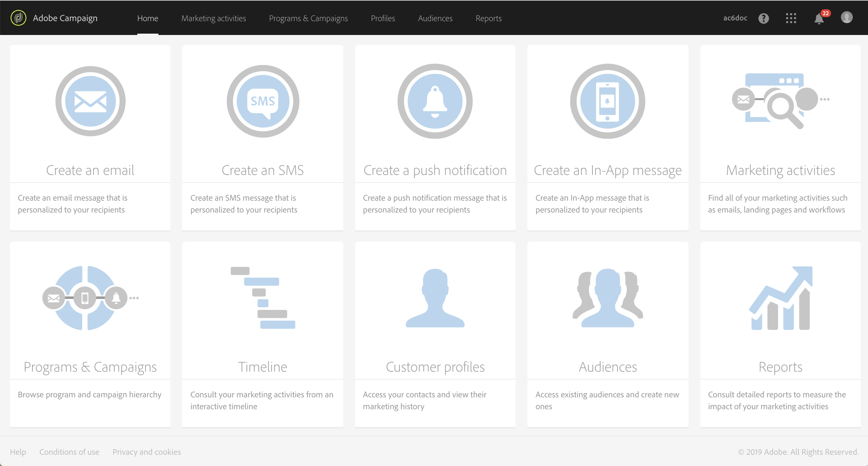Open the apps grid switcher icon

coord(791,18)
